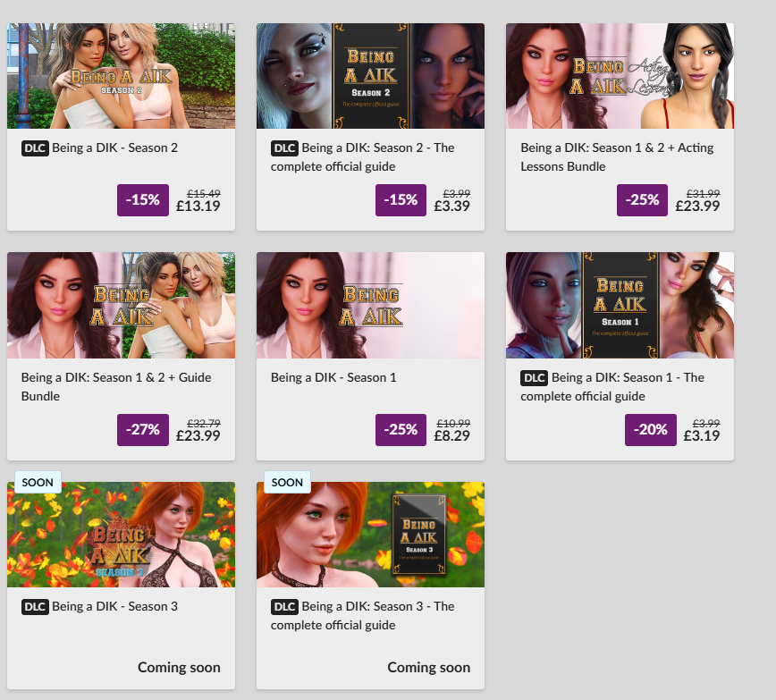The image size is (776, 700).
Task: Click DLC badge on Season 2 card
Action: (35, 148)
